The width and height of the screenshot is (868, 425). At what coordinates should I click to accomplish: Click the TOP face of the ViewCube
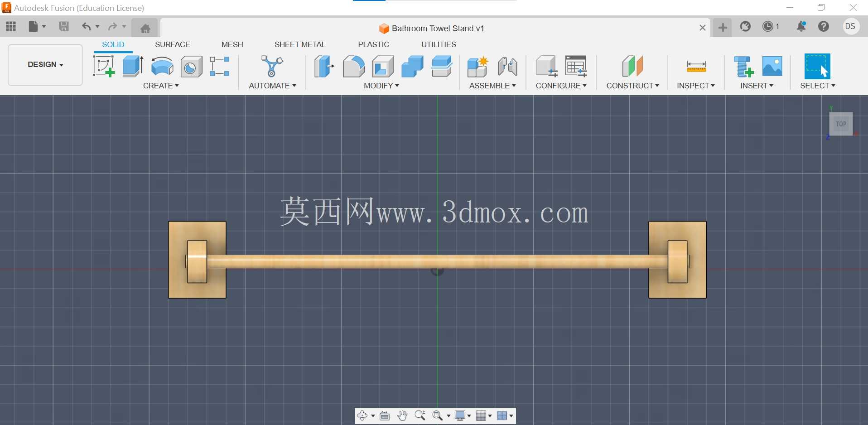click(841, 124)
